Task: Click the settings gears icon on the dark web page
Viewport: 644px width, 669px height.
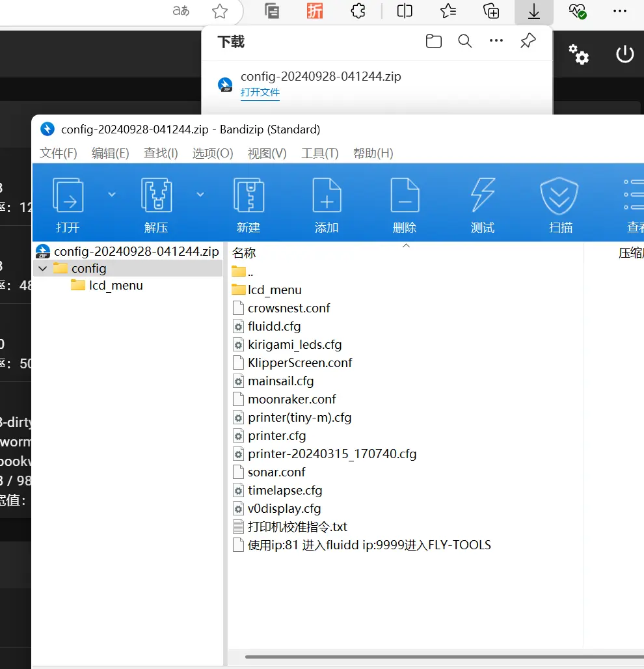Action: tap(579, 54)
